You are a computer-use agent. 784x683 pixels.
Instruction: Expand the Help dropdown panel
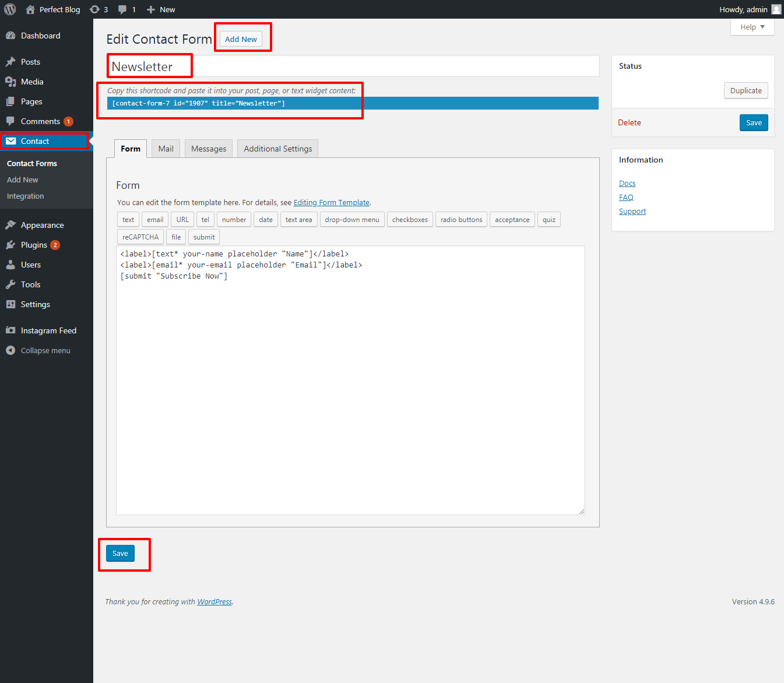tap(752, 27)
